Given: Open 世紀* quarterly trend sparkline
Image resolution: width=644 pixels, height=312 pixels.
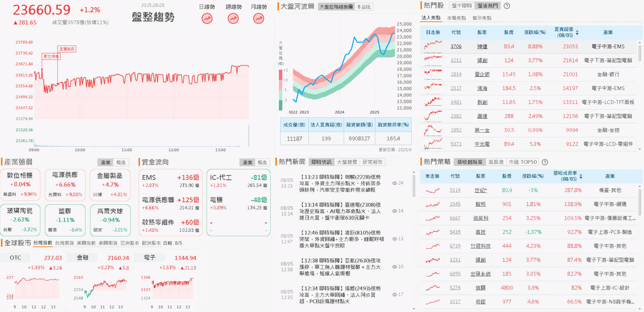Looking at the screenshot, I should click(433, 190).
